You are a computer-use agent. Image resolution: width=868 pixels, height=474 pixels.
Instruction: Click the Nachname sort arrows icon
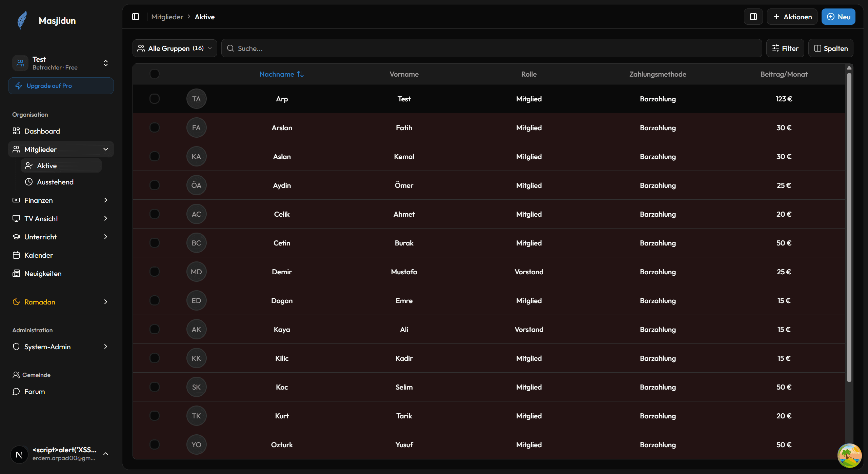[300, 74]
